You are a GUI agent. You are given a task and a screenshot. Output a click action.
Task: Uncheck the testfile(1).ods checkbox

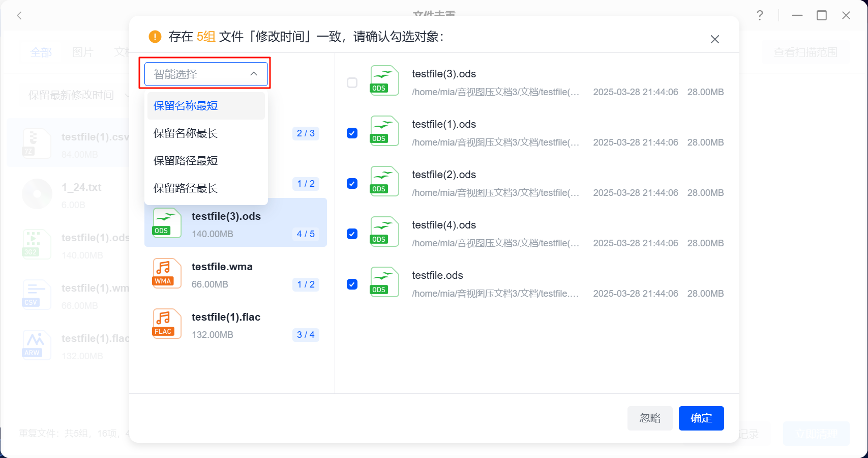tap(352, 133)
